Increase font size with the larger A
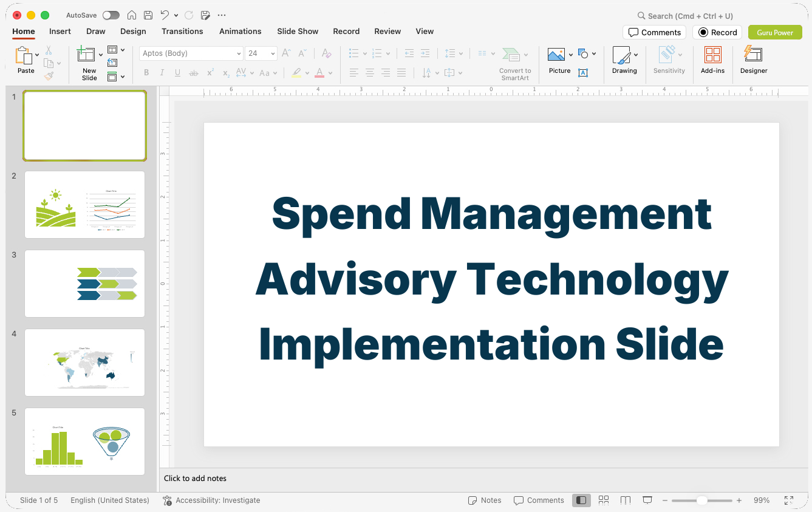Screen dimensions: 812x512 pos(286,53)
